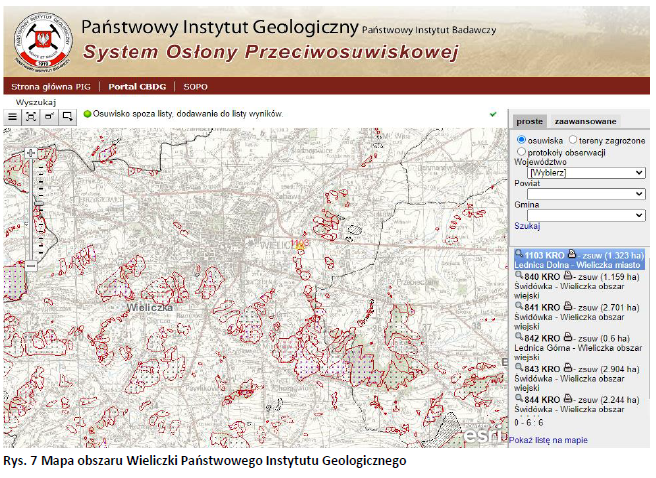Click the Szukaj search link
The height and width of the screenshot is (478, 656).
point(527,226)
